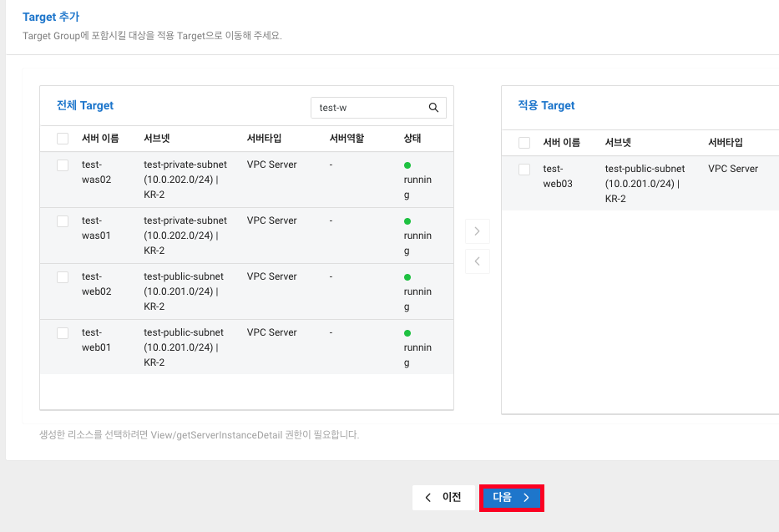The height and width of the screenshot is (532, 779).
Task: Move selected targets right with arrow button
Action: coord(477,231)
